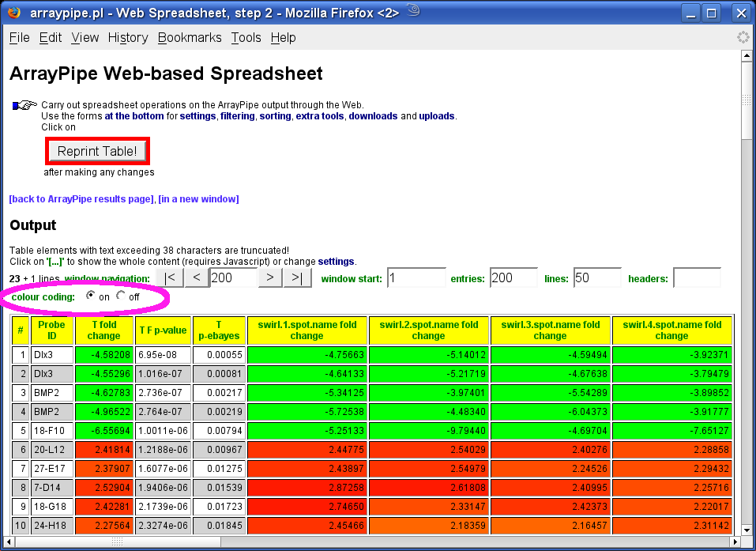Select probe ID cell '18-G18'
The height and width of the screenshot is (551, 756).
click(51, 506)
